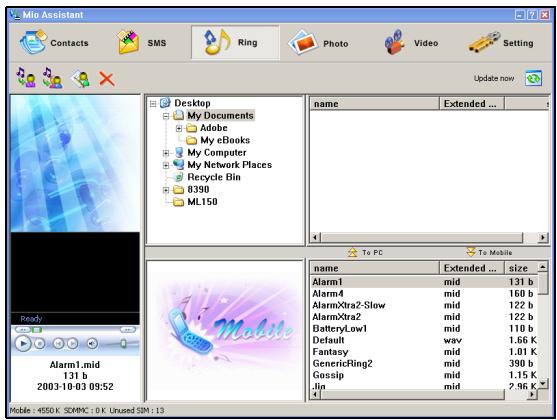Viewport: 557px width, 420px height.
Task: Click the To Mobile transfer button
Action: point(489,252)
